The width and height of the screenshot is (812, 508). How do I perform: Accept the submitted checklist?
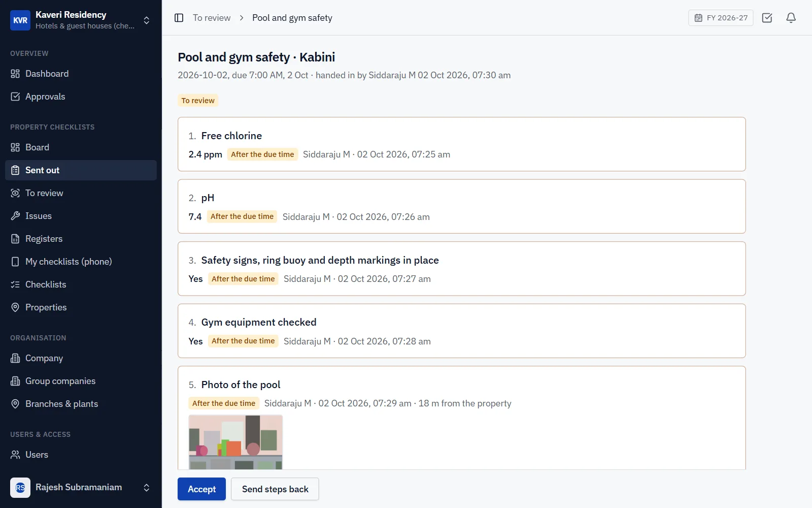(201, 489)
